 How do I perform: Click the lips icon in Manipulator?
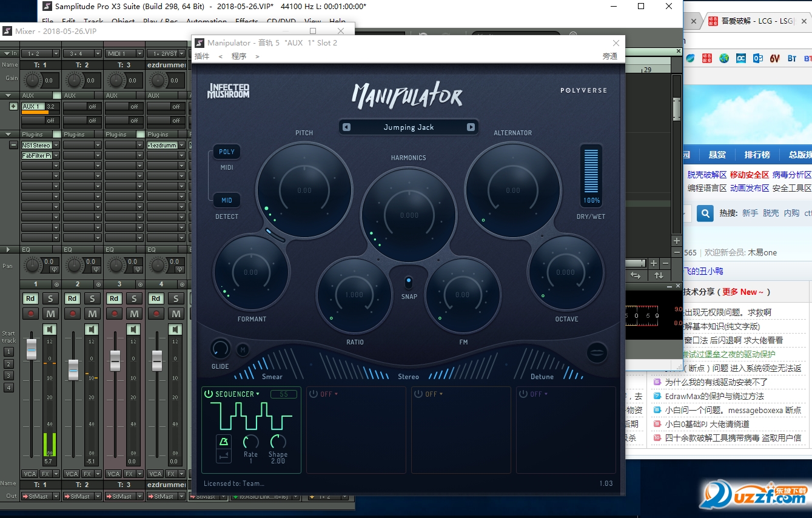597,353
